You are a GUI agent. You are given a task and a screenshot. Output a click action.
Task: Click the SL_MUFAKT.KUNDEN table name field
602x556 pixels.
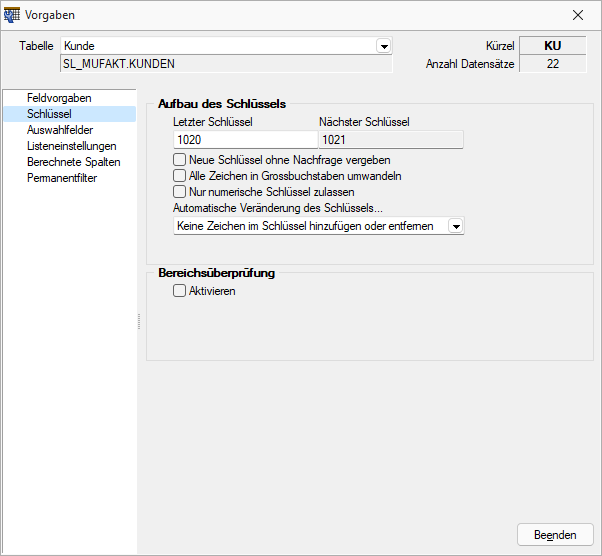point(226,64)
